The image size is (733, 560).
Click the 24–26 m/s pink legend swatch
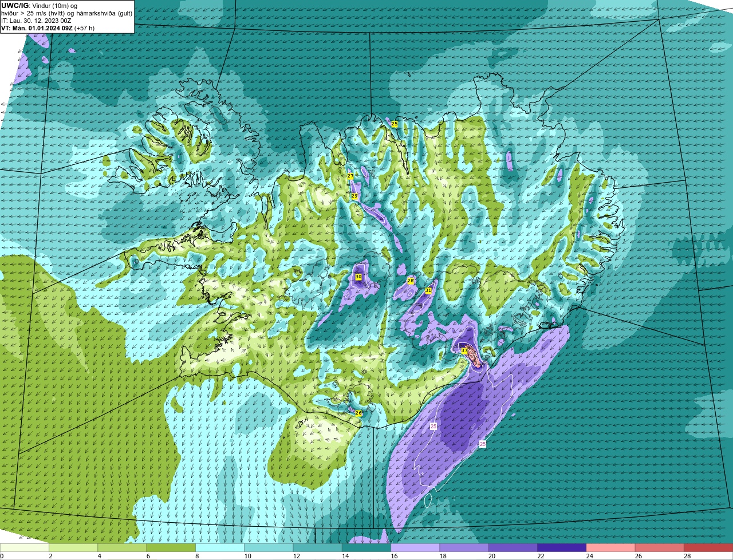[x=610, y=547]
